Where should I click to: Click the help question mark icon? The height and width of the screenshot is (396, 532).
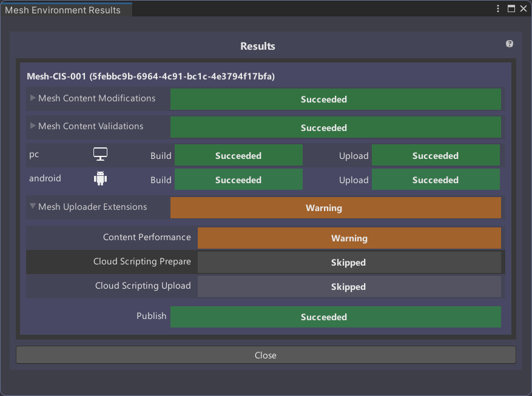[x=510, y=44]
